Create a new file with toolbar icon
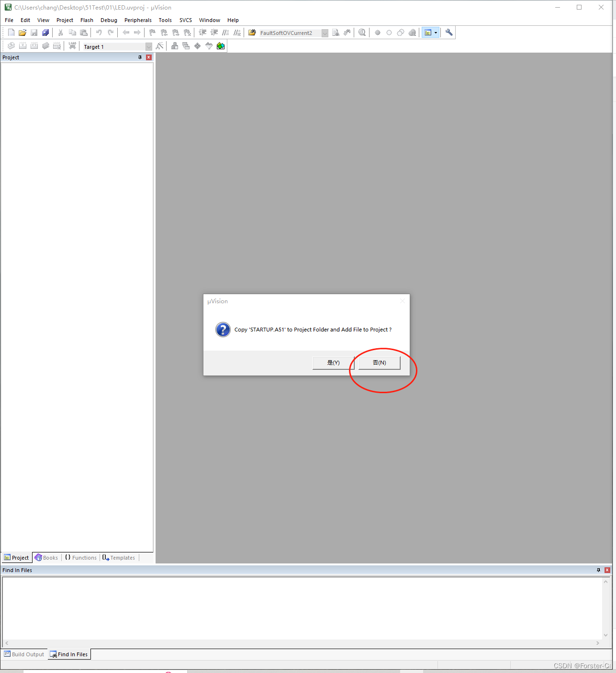 coord(11,33)
